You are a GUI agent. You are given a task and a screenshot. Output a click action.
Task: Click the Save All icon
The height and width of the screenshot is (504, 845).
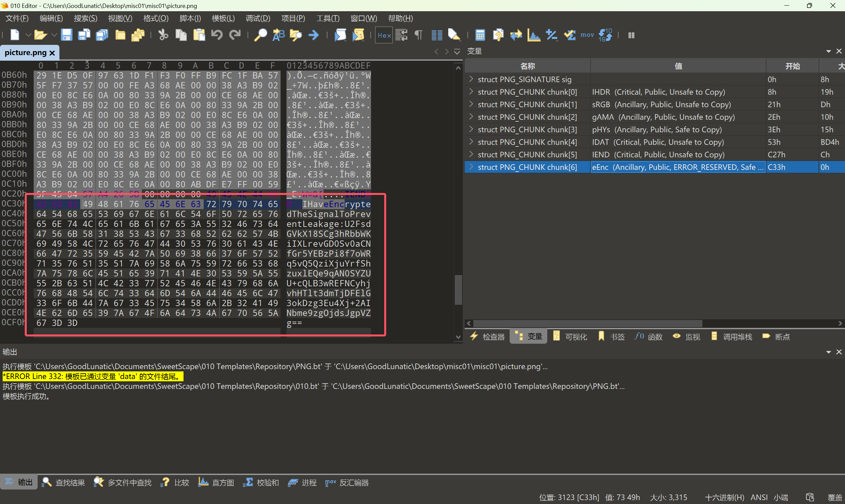click(102, 35)
